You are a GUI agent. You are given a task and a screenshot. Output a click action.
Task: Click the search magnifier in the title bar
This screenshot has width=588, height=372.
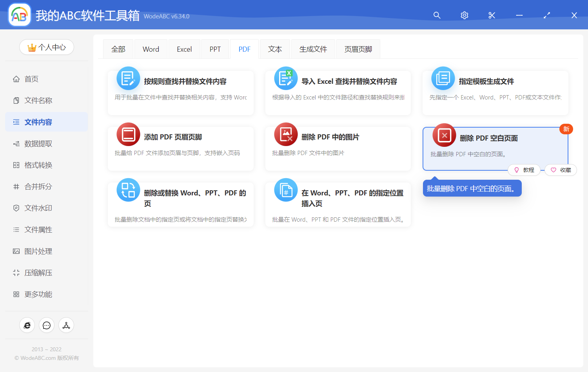point(437,15)
